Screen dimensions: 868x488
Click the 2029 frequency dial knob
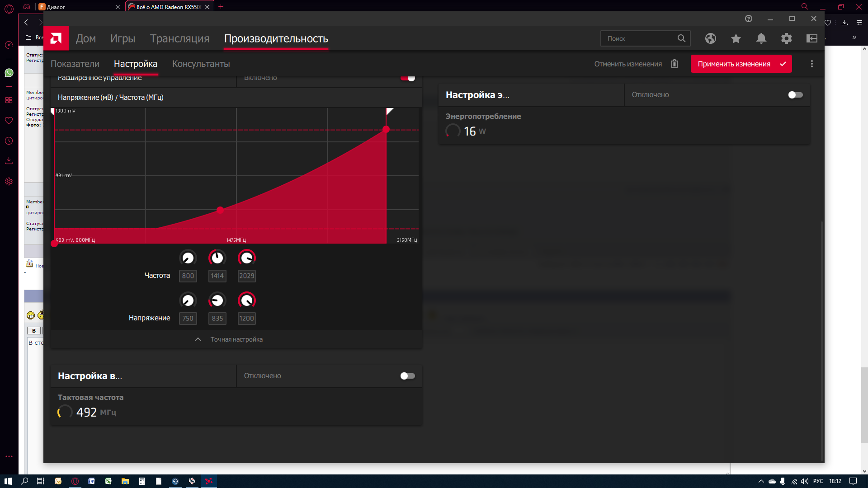tap(246, 258)
